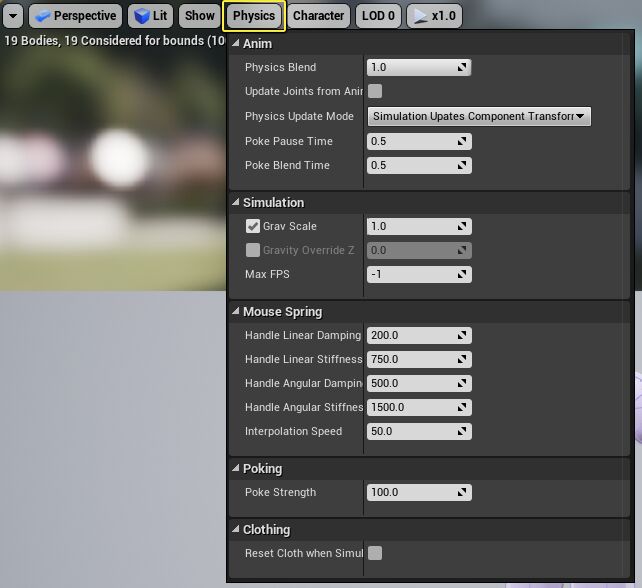Click the Lit view mode button
Image resolution: width=642 pixels, height=588 pixels.
click(x=151, y=16)
